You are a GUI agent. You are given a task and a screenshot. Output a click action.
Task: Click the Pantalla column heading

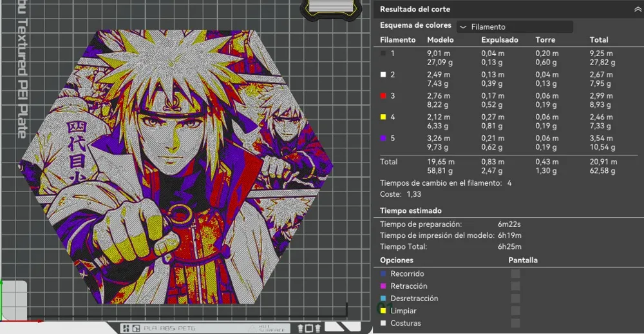click(x=523, y=260)
